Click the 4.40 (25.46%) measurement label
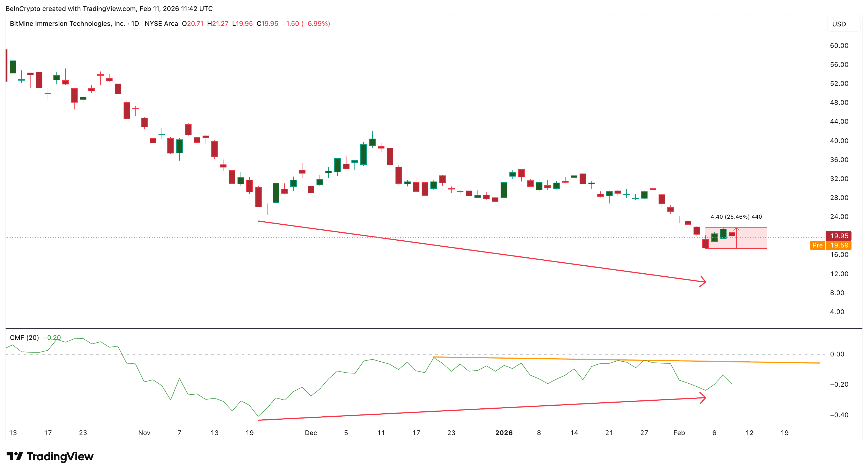 736,217
